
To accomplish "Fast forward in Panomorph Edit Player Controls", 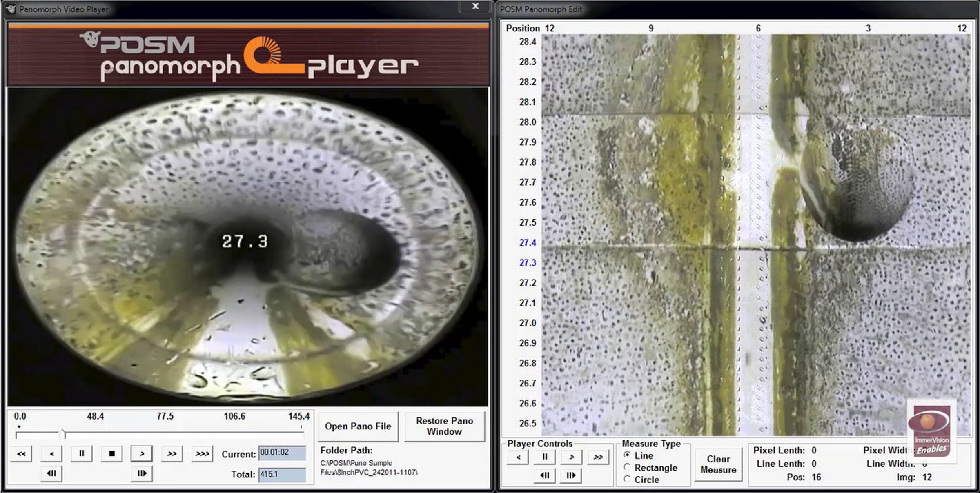I will pos(598,457).
